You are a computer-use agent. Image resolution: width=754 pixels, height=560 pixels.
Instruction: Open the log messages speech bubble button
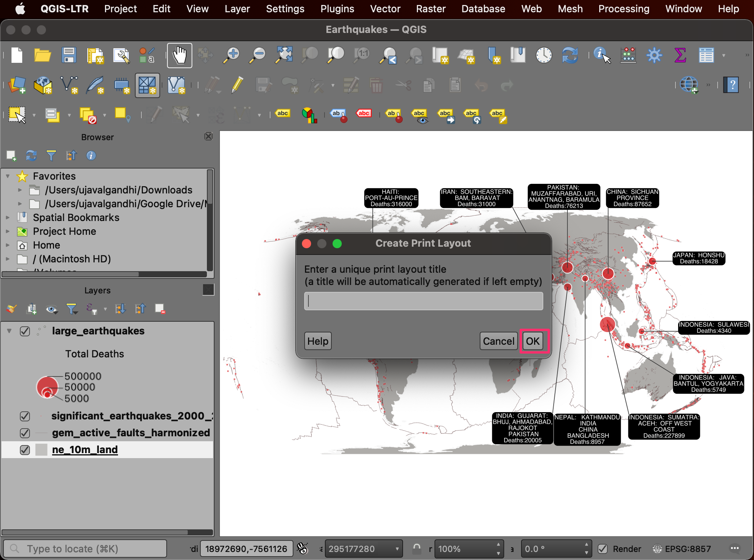pos(735,549)
